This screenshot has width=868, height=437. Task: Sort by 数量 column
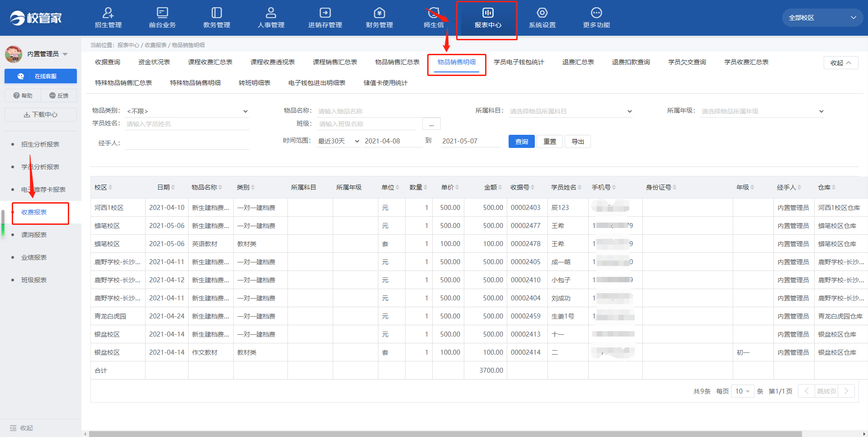tap(418, 187)
